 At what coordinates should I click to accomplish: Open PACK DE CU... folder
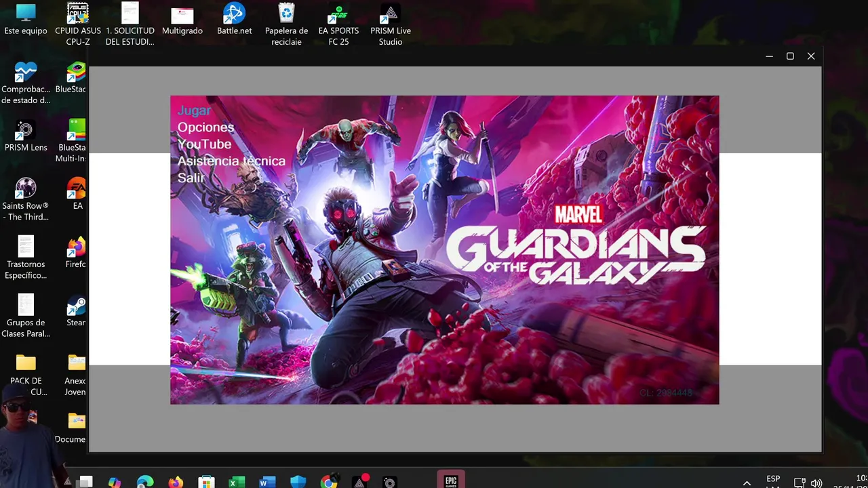point(26,374)
